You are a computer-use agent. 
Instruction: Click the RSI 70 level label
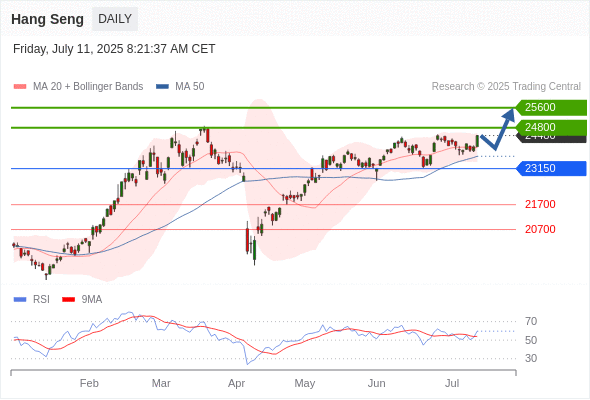tap(531, 321)
